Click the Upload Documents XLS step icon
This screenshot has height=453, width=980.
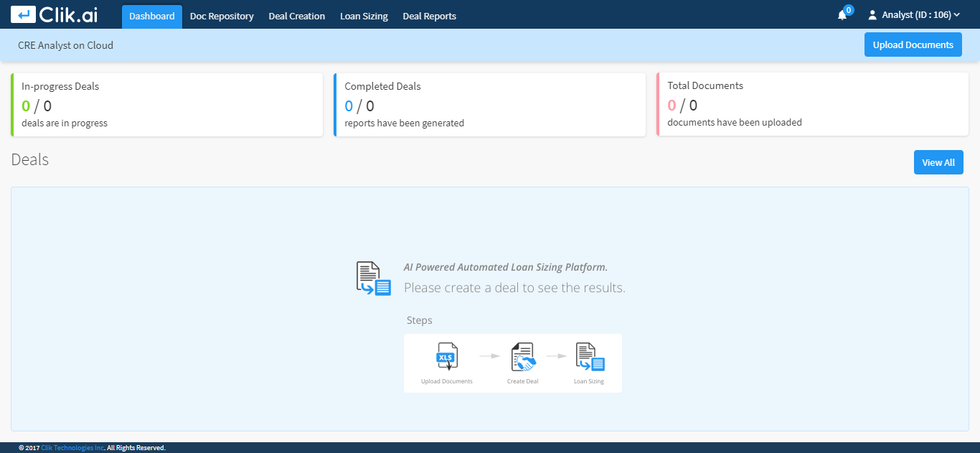[x=447, y=356]
